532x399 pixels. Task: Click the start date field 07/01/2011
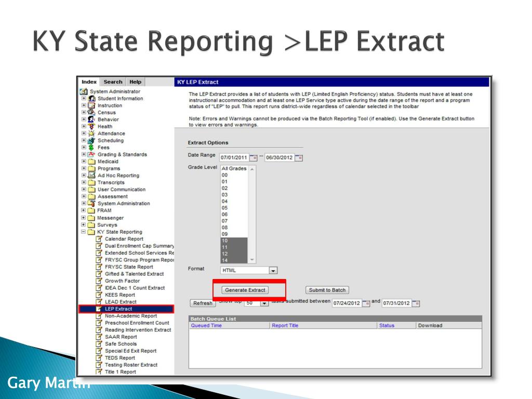pyautogui.click(x=234, y=158)
